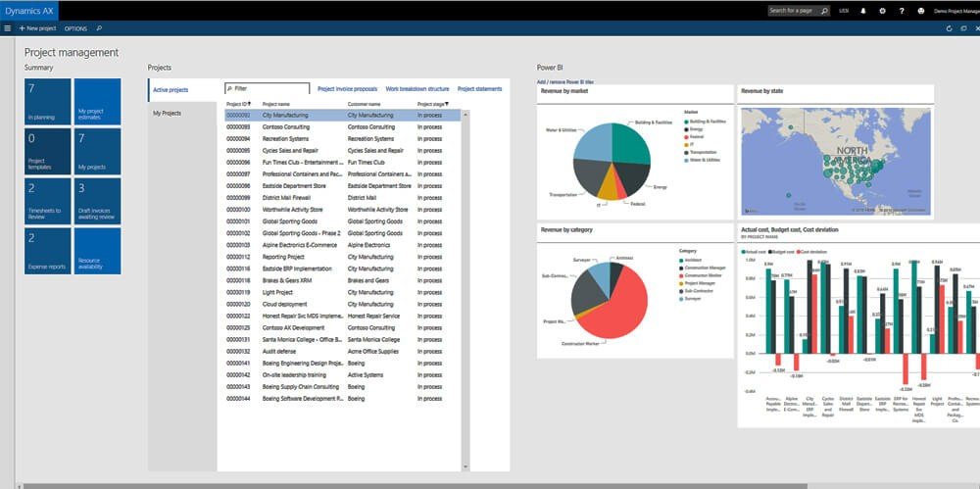Open the help question mark
This screenshot has height=489, width=980.
click(902, 11)
